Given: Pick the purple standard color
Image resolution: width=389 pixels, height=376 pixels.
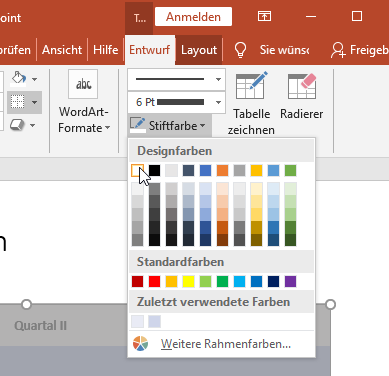Looking at the screenshot, I should tap(290, 281).
